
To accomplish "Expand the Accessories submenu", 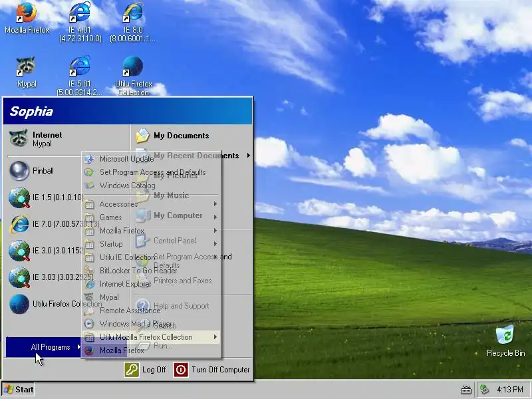I will pos(151,204).
